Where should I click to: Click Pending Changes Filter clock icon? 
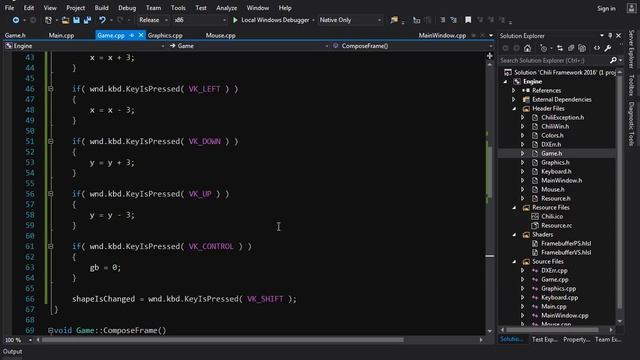543,48
